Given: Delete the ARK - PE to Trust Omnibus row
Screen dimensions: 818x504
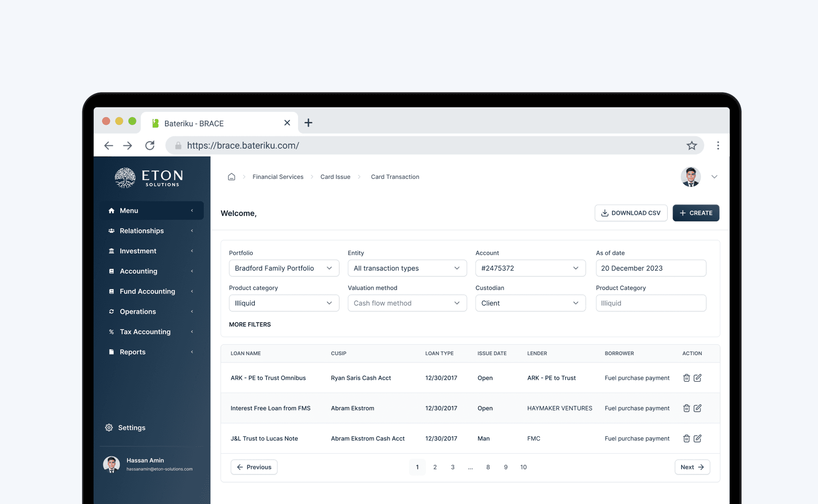Looking at the screenshot, I should [x=686, y=378].
